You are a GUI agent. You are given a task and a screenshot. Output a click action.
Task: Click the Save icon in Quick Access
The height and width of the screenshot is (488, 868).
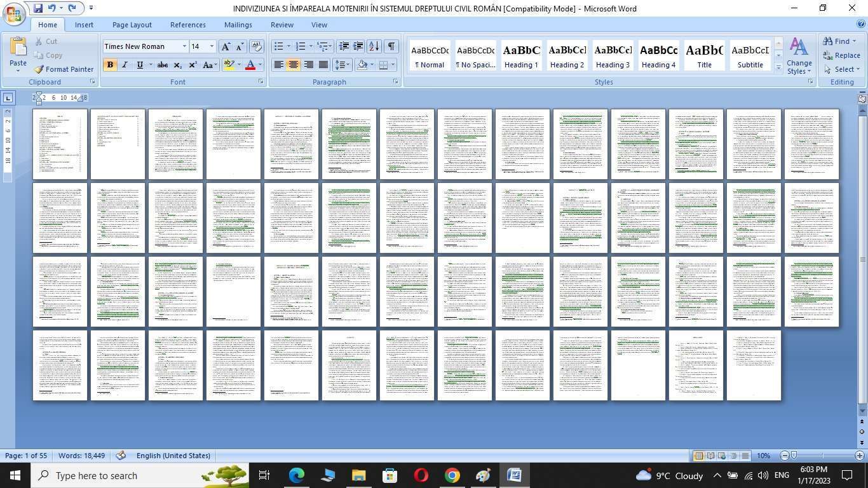point(38,8)
